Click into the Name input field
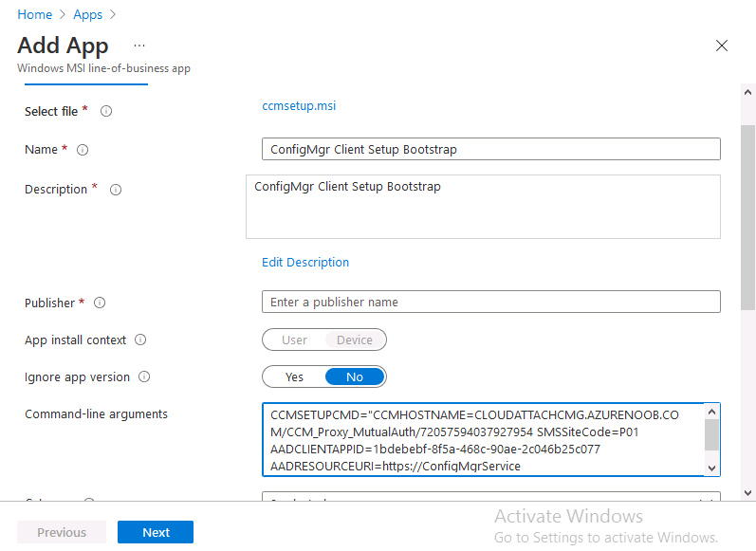The image size is (756, 551). [490, 149]
